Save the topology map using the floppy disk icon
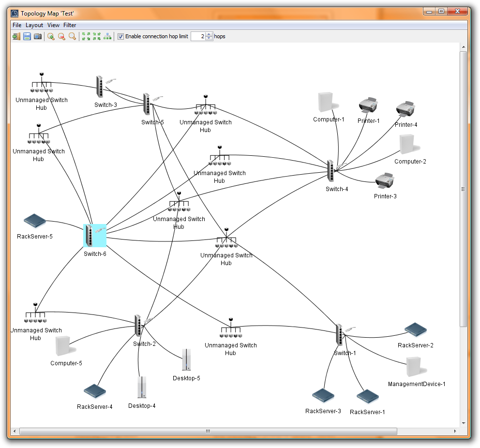 pyautogui.click(x=27, y=36)
